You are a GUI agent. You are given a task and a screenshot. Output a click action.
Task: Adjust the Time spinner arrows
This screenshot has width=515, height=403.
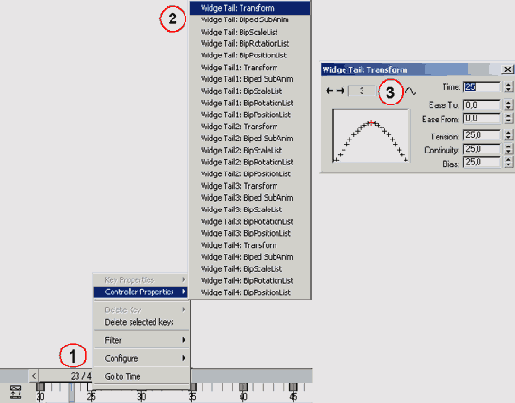[508, 87]
